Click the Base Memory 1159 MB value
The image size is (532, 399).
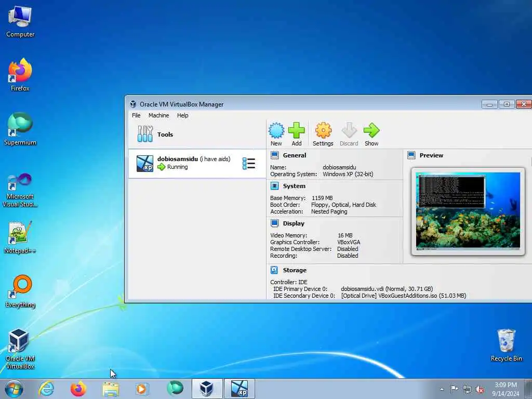[322, 198]
